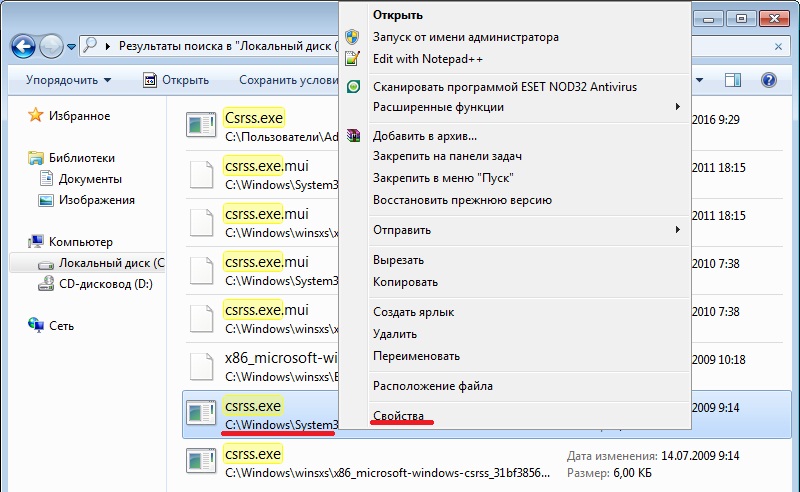Maximize the Explorer window

point(741,19)
